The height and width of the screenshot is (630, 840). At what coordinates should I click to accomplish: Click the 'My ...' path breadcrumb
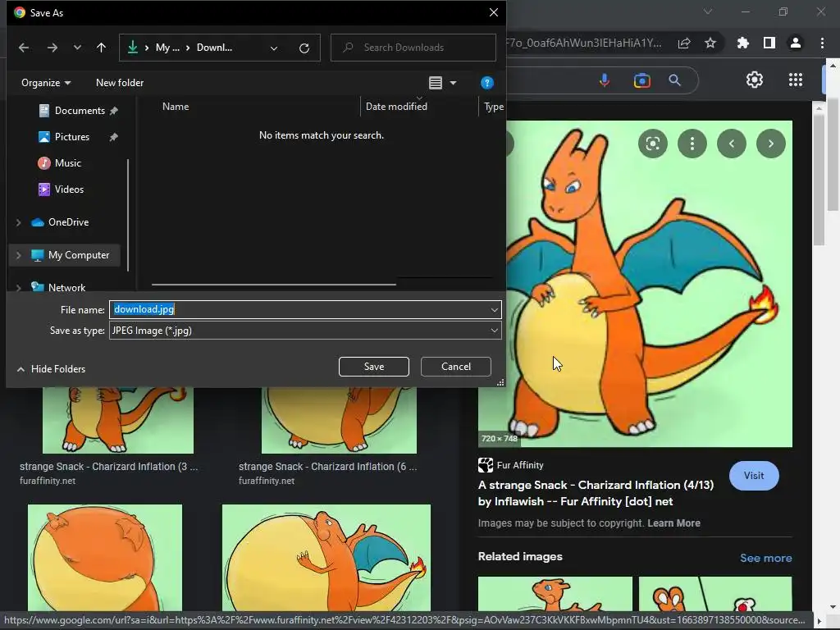click(167, 48)
